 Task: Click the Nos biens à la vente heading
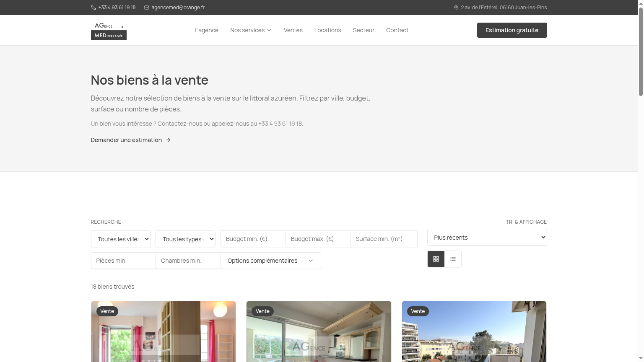(x=150, y=80)
